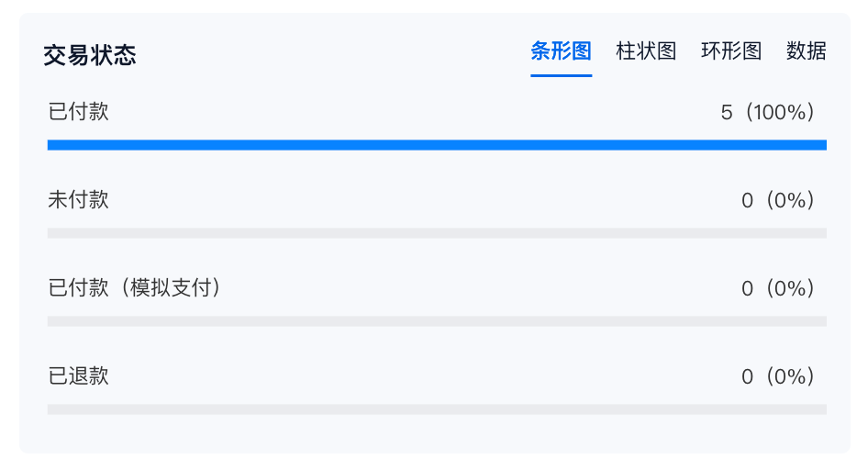
Task: Switch to the 条形图 tab
Action: pos(561,51)
